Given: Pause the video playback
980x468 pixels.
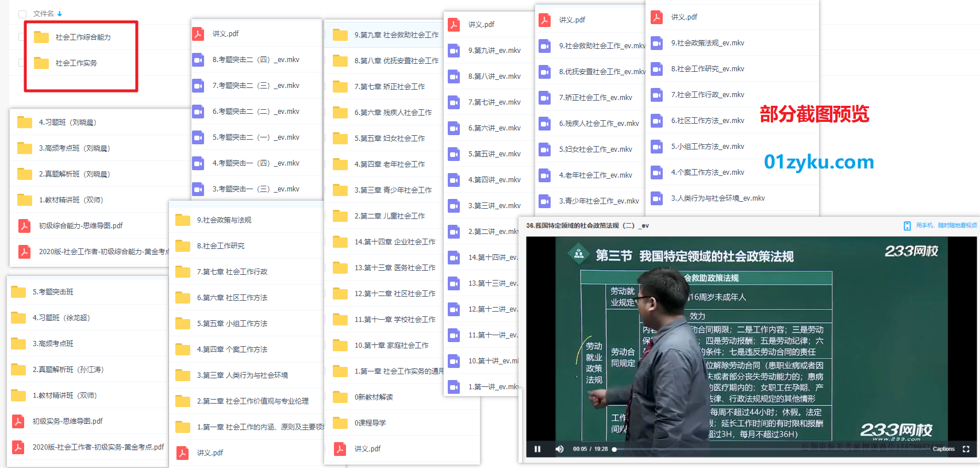Looking at the screenshot, I should pyautogui.click(x=537, y=449).
